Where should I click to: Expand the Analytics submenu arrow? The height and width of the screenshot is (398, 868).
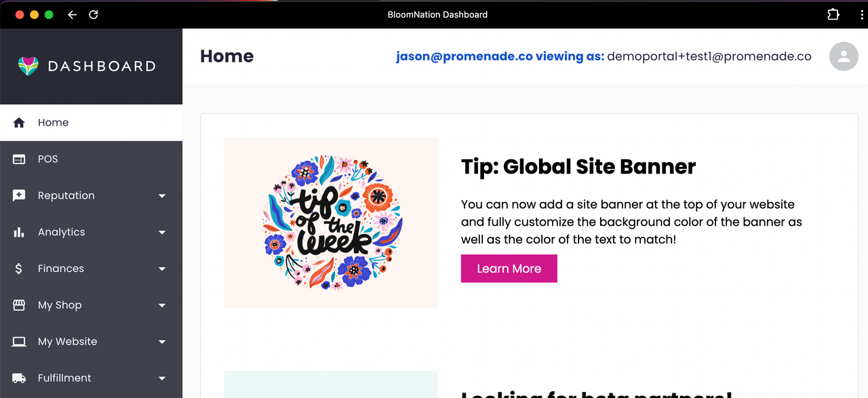[x=162, y=233]
